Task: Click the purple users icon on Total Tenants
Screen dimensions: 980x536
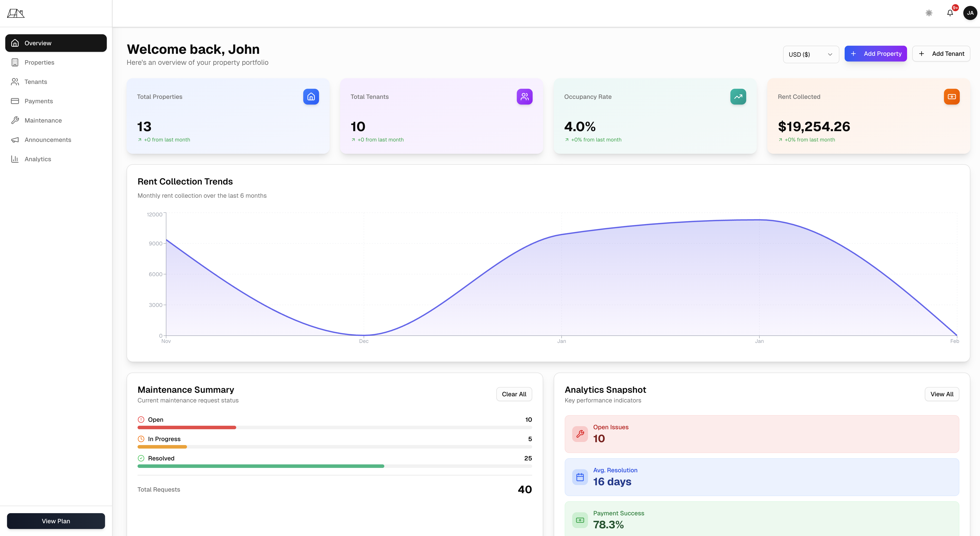Action: [x=524, y=97]
